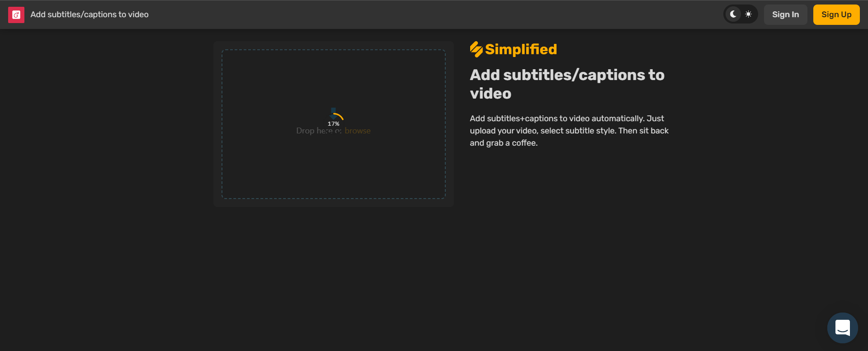Screen dimensions: 868x351
Task: Click empty header bar space beside title
Action: [x=407, y=14]
